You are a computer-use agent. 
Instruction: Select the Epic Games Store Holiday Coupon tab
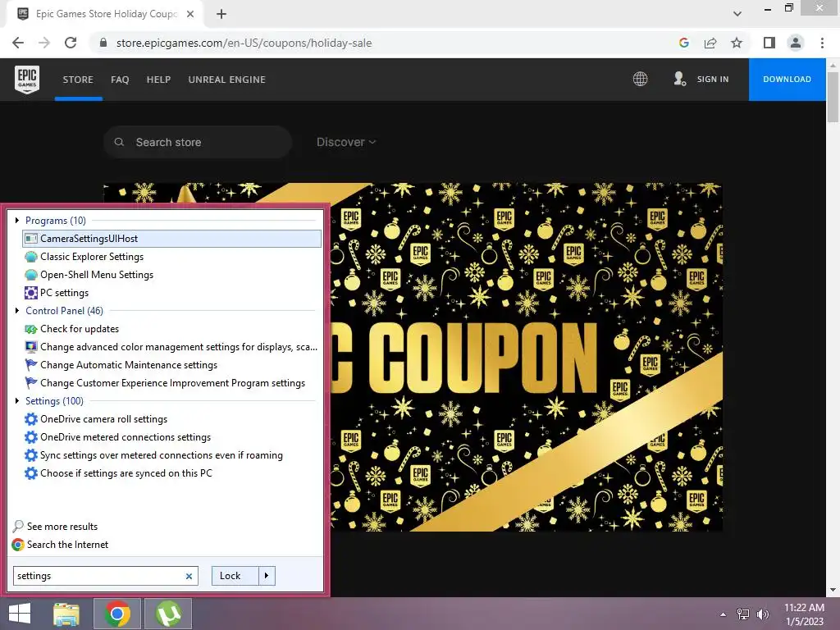pos(106,15)
